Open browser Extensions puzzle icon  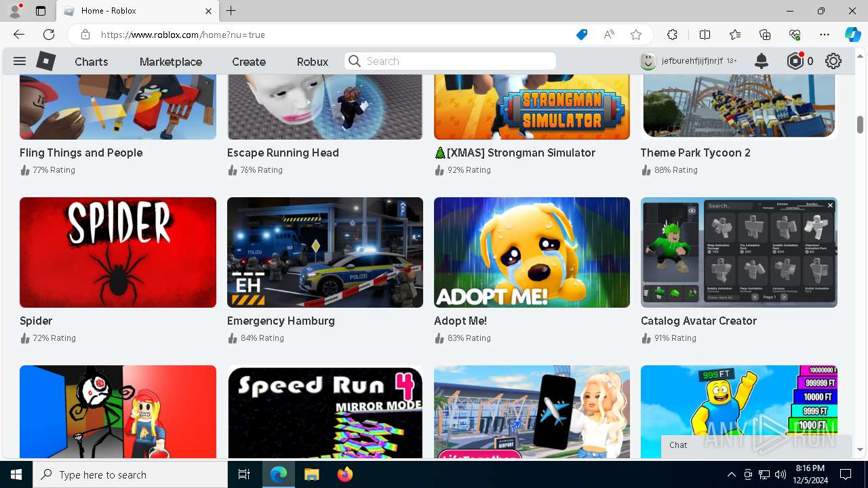tap(672, 35)
